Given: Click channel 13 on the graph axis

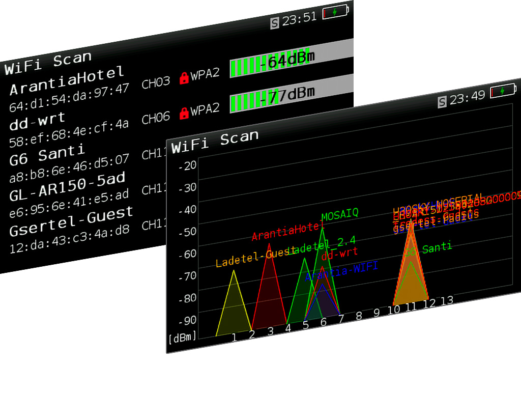Looking at the screenshot, I should click(x=447, y=301).
